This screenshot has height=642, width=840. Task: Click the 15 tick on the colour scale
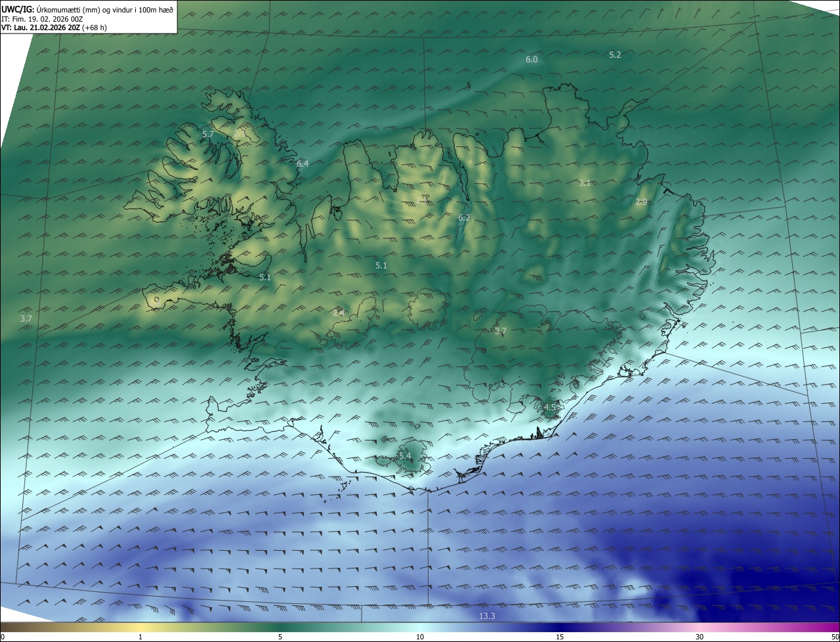click(x=560, y=637)
